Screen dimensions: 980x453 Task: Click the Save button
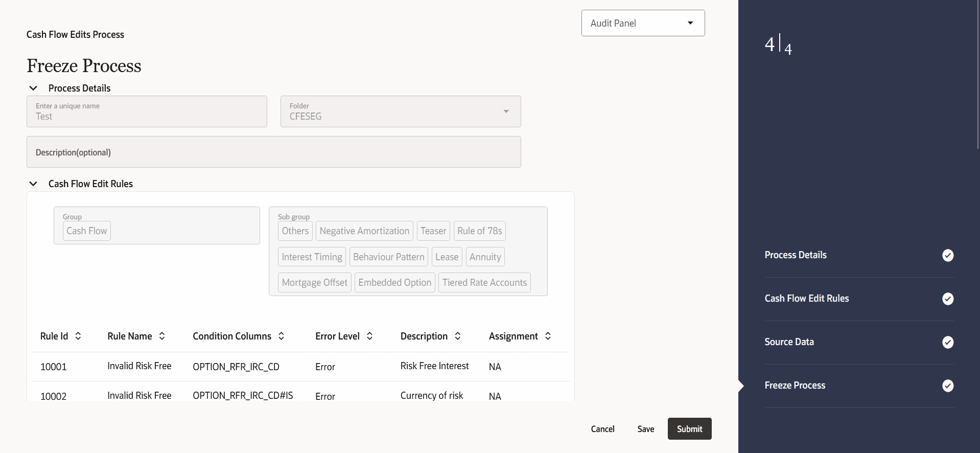pyautogui.click(x=646, y=429)
